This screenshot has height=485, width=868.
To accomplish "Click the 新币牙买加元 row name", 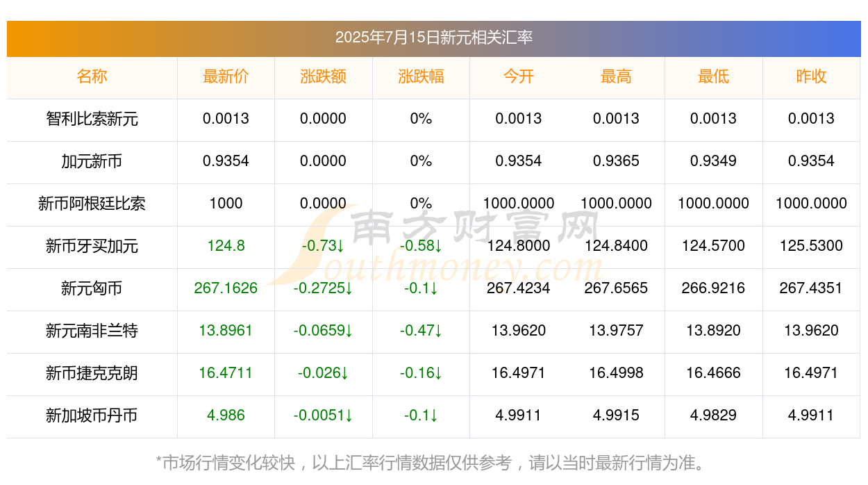I will (x=92, y=246).
